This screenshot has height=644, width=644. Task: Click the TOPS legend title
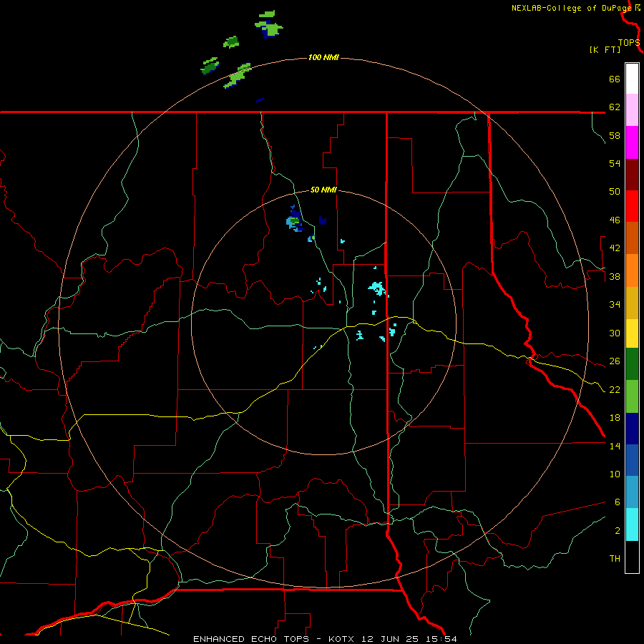point(629,42)
